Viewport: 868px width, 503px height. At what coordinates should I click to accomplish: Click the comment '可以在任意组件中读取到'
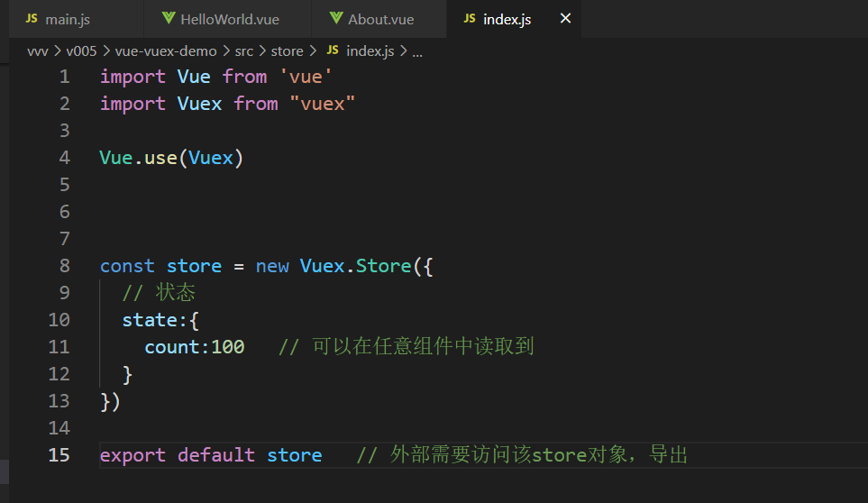[423, 346]
